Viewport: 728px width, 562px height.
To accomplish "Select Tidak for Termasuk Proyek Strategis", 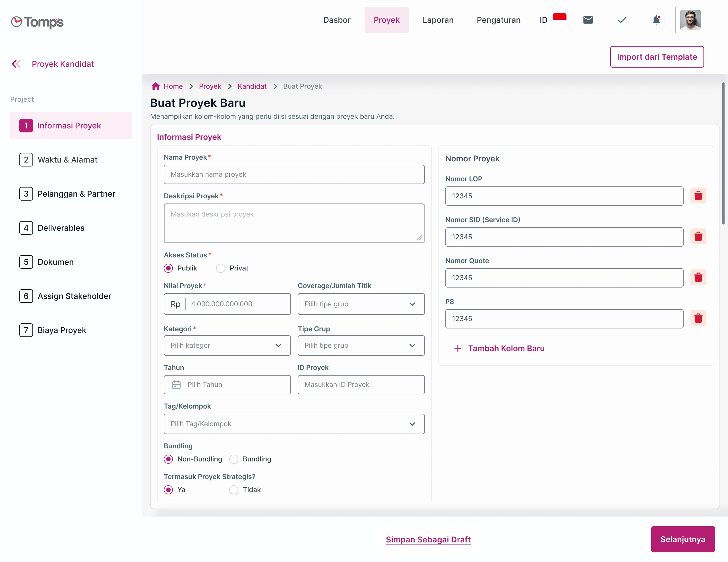I will click(234, 490).
